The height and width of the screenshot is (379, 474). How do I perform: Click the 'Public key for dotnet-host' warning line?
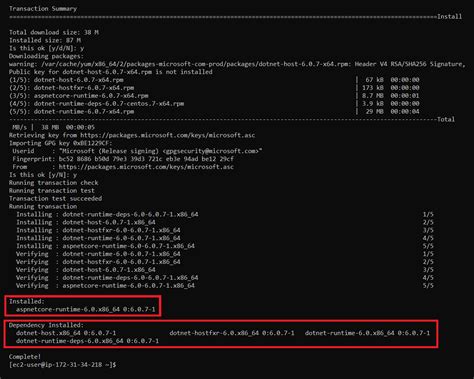pos(111,72)
